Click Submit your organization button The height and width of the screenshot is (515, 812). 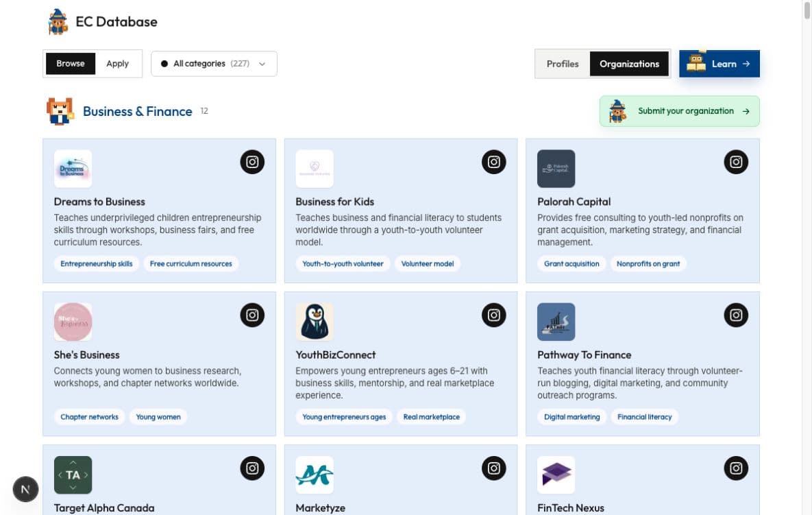coord(680,111)
